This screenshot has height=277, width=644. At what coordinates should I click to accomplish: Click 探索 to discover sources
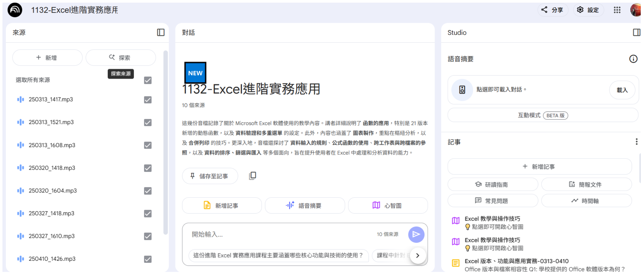tap(120, 58)
